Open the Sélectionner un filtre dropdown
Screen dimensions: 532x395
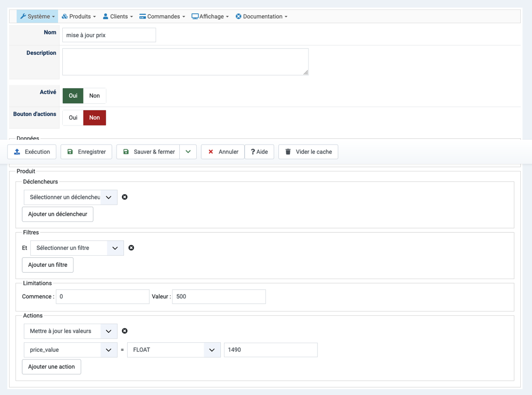(x=77, y=248)
